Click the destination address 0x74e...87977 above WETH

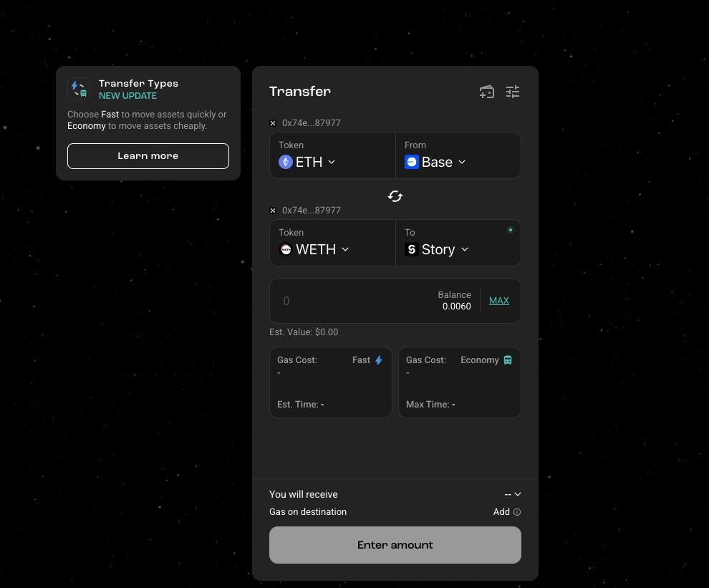point(312,211)
